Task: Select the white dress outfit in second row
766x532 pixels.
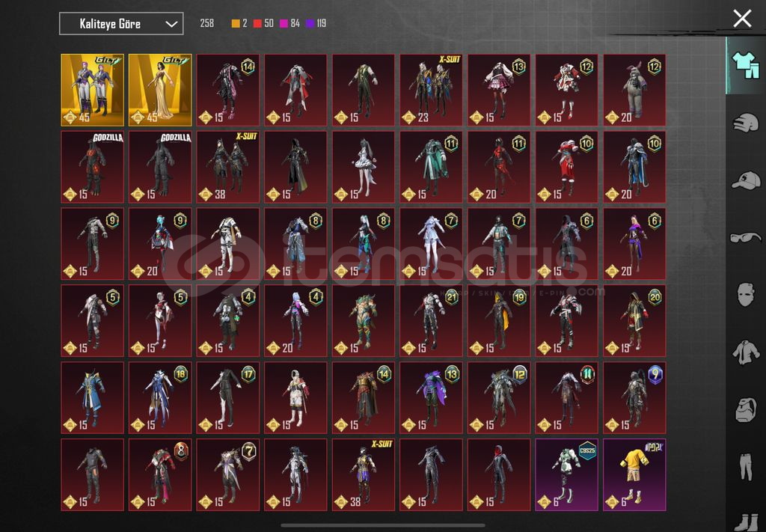Action: point(364,167)
